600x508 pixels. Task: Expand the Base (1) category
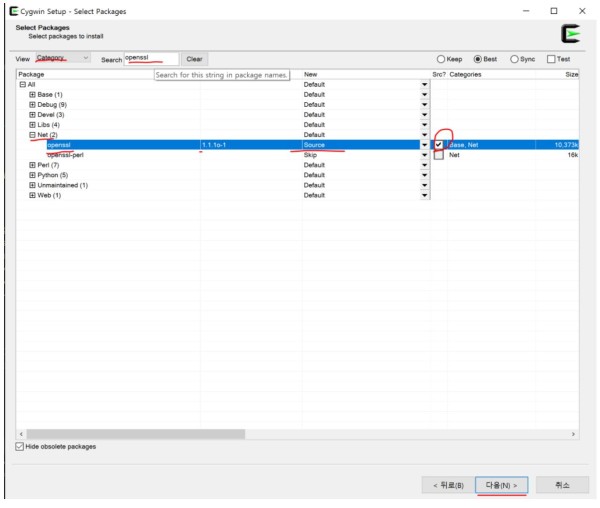click(33, 94)
